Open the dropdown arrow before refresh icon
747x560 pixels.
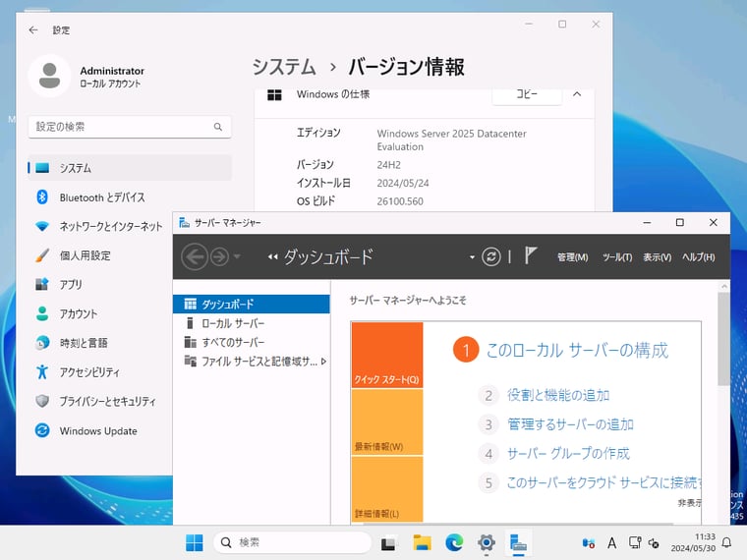coord(472,257)
